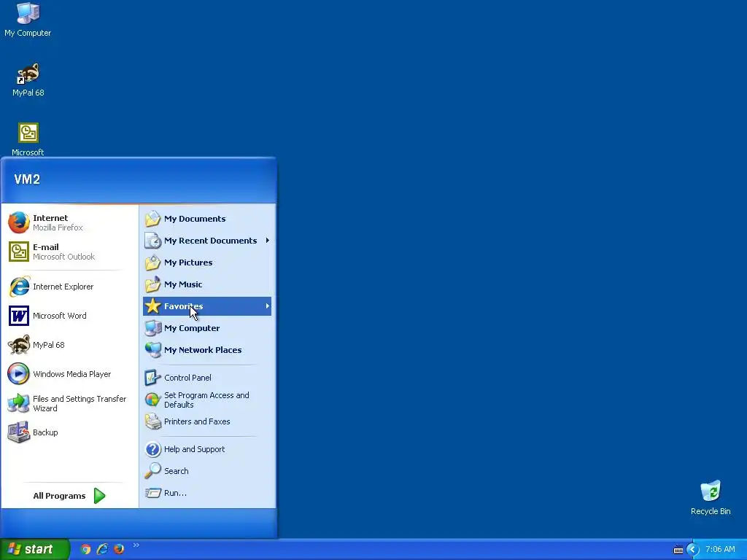Open the Run... dialog
747x560 pixels.
[x=207, y=493]
